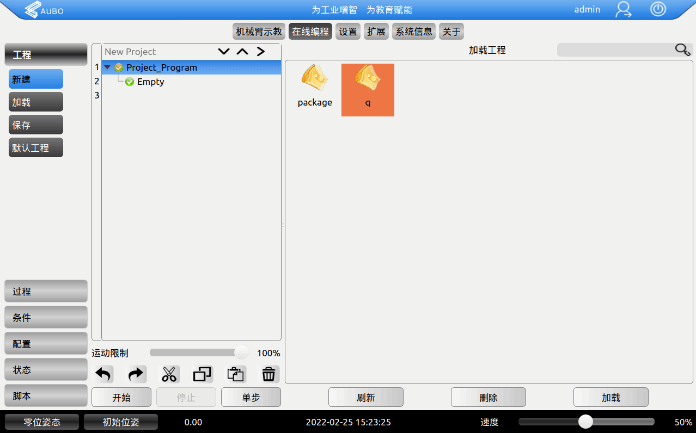Switch to the 机械臂示教 tab
Viewport: 696px width, 433px height.
click(x=259, y=31)
